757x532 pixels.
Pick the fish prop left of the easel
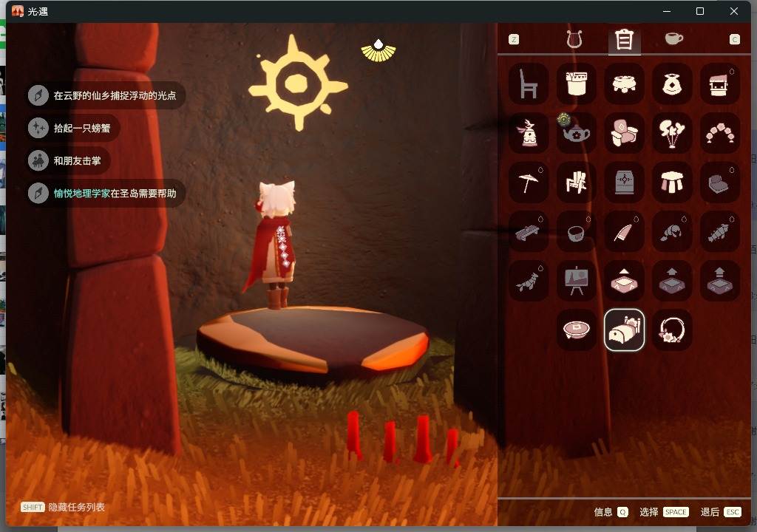pos(529,281)
